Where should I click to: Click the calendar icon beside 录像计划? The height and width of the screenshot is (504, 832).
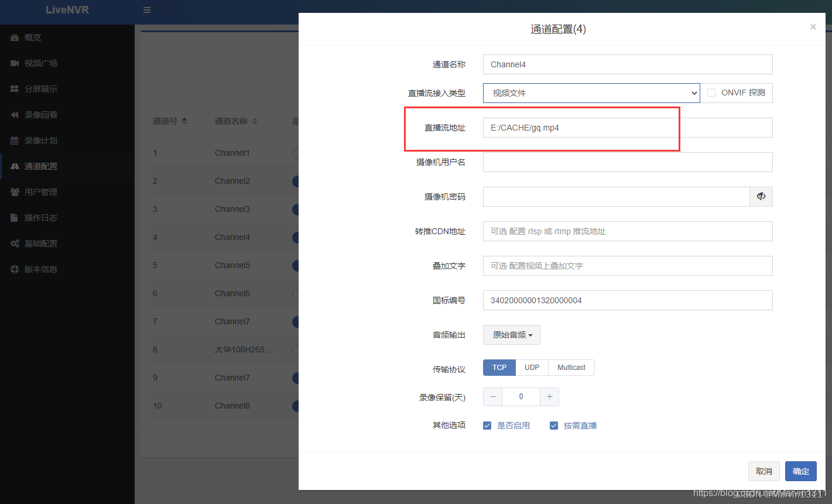point(15,140)
